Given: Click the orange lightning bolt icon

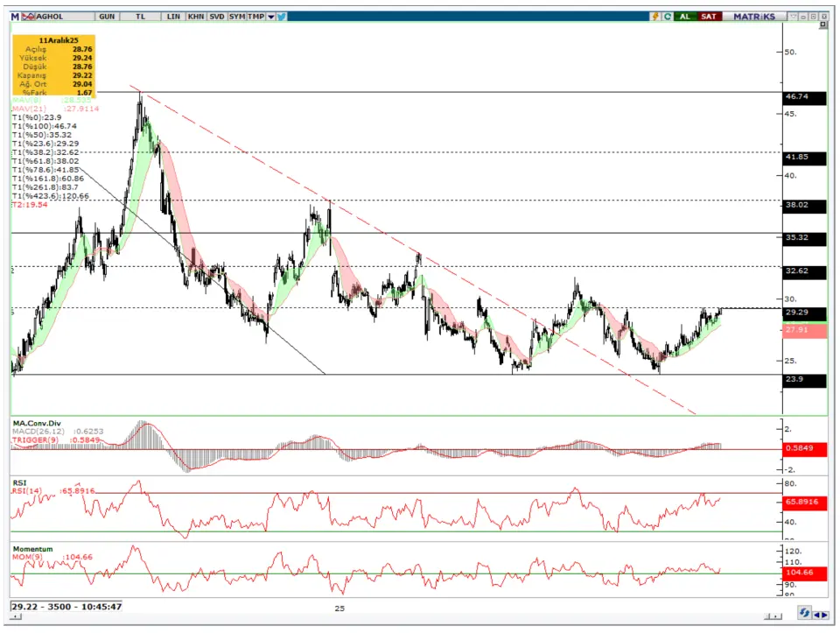Looking at the screenshot, I should point(655,17).
